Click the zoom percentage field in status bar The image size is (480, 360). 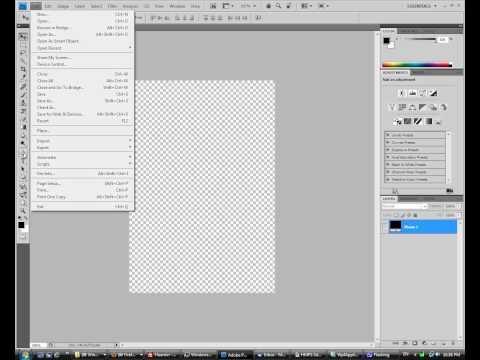point(39,345)
